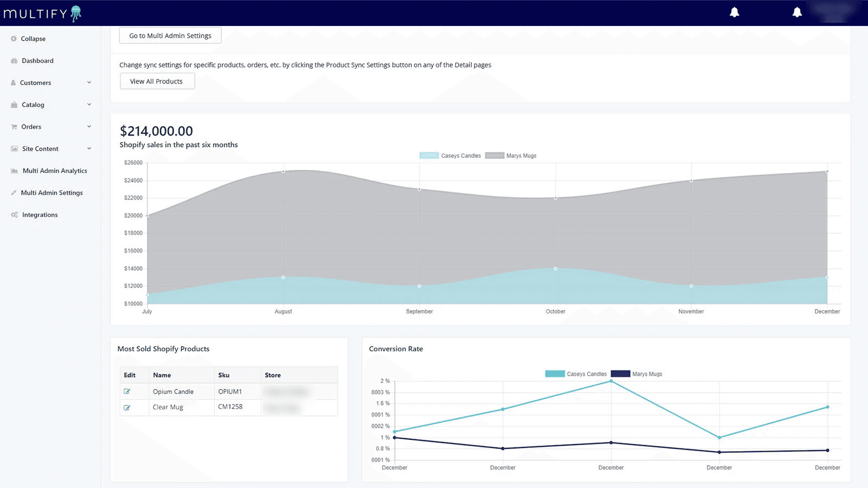Image resolution: width=868 pixels, height=488 pixels.
Task: Click the View All Products button
Action: coord(157,81)
